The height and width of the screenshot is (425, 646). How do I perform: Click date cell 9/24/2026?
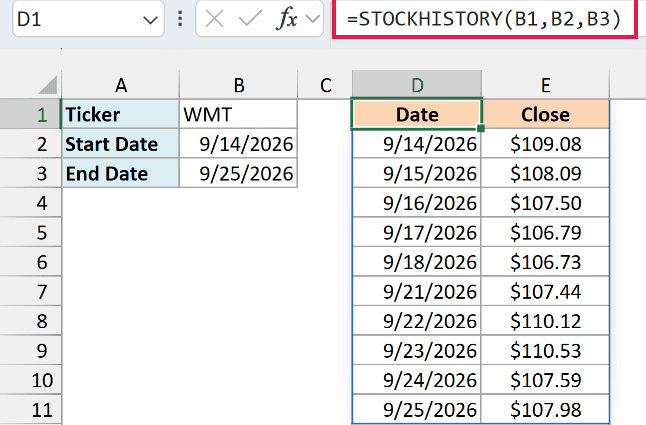pyautogui.click(x=417, y=380)
